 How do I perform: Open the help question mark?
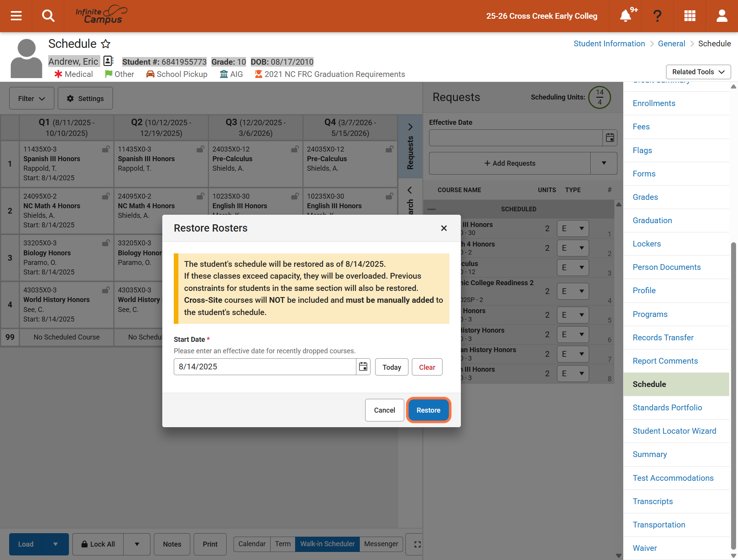(x=657, y=16)
